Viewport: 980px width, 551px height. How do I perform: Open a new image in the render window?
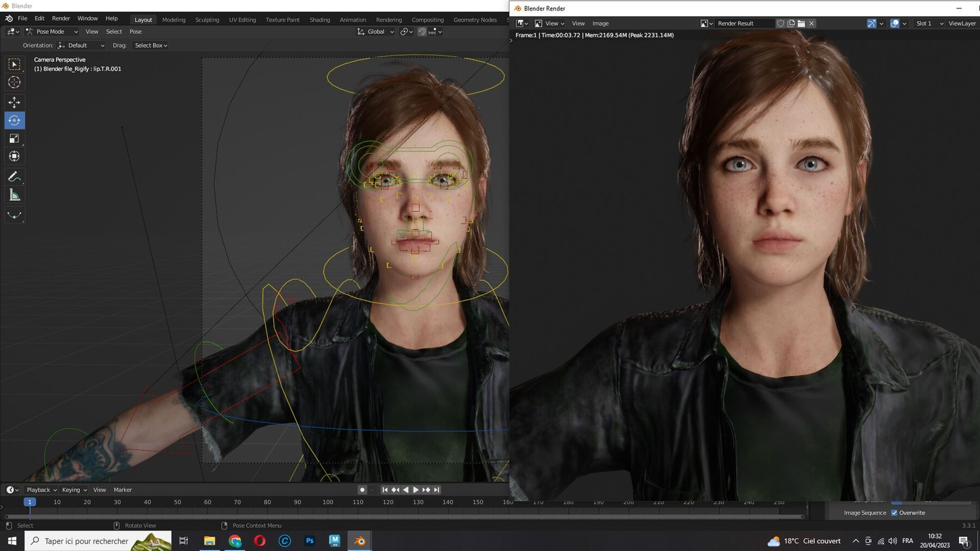801,24
